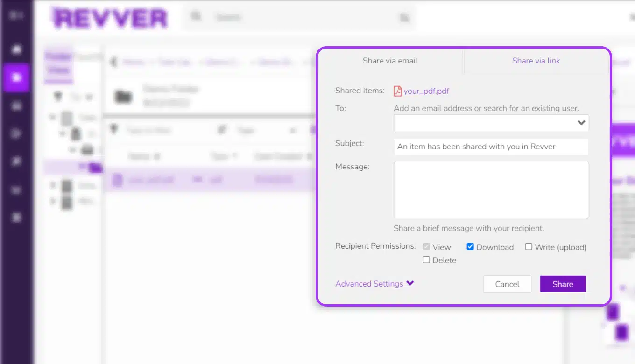635x364 pixels.
Task: Expand Advanced Settings
Action: [x=374, y=284]
